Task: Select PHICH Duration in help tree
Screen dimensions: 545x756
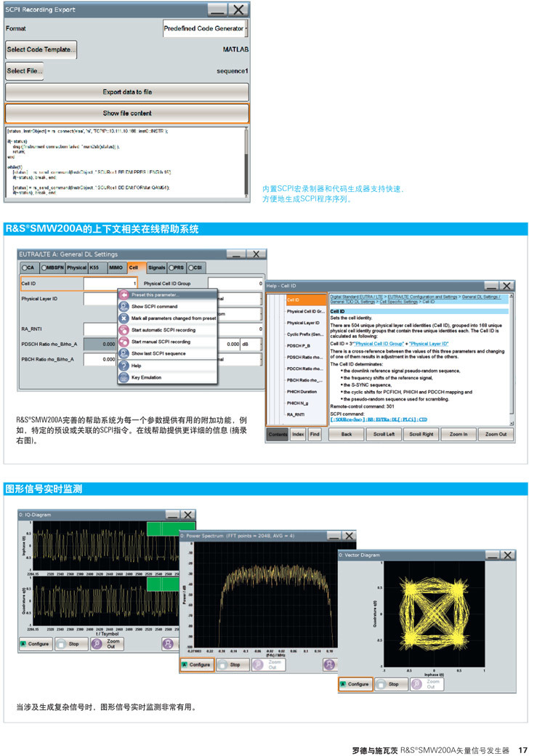Action: (302, 392)
